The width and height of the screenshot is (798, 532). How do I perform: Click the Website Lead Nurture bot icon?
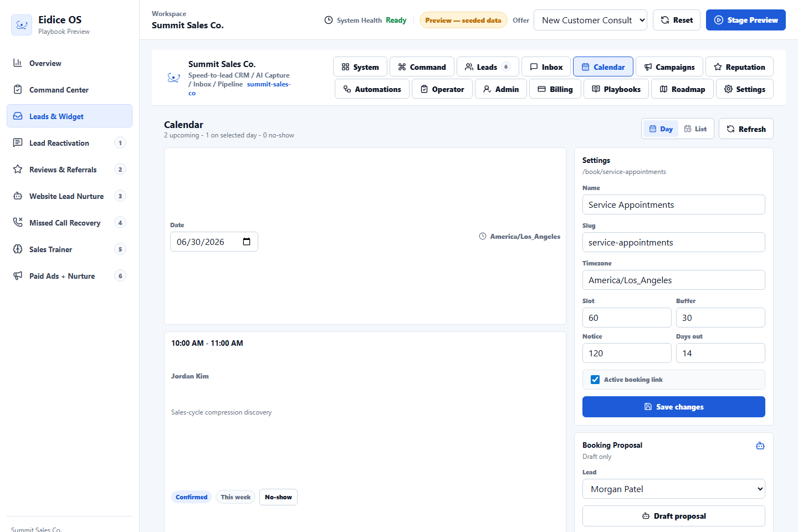18,196
